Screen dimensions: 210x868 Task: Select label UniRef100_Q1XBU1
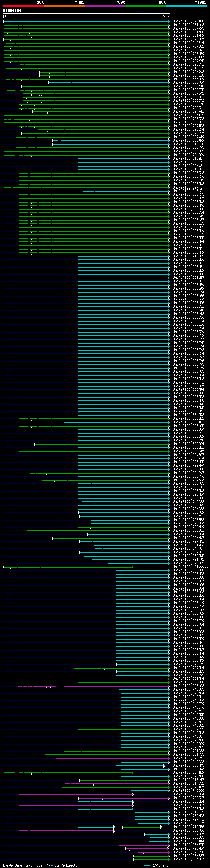[188, 256]
